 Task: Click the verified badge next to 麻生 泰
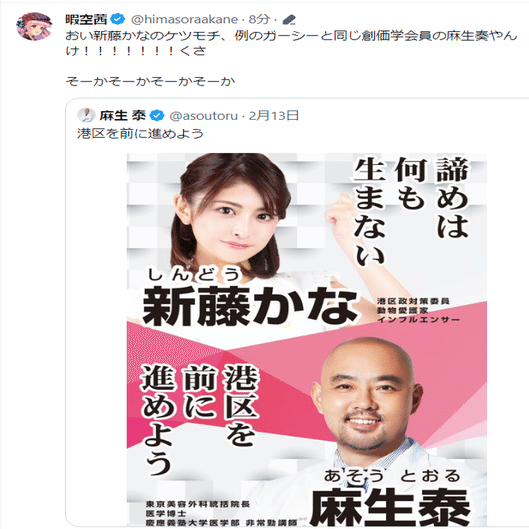pyautogui.click(x=157, y=115)
